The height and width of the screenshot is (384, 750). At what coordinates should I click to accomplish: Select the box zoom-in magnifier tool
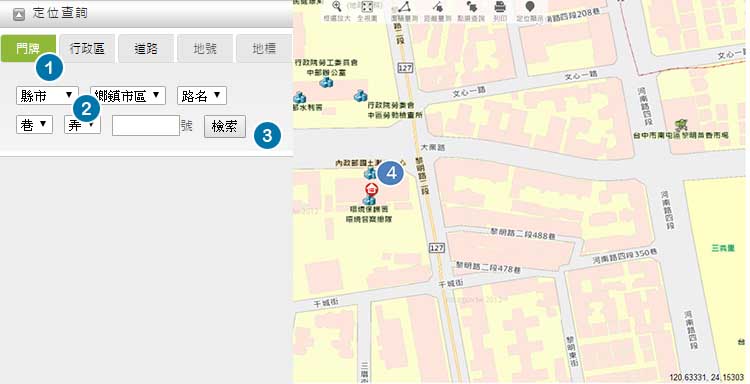[x=337, y=6]
